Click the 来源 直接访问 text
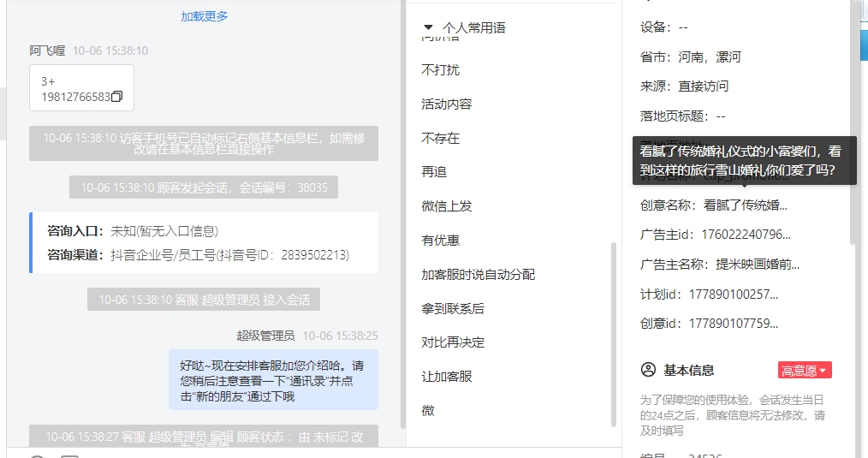The width and height of the screenshot is (868, 458). pyautogui.click(x=684, y=86)
